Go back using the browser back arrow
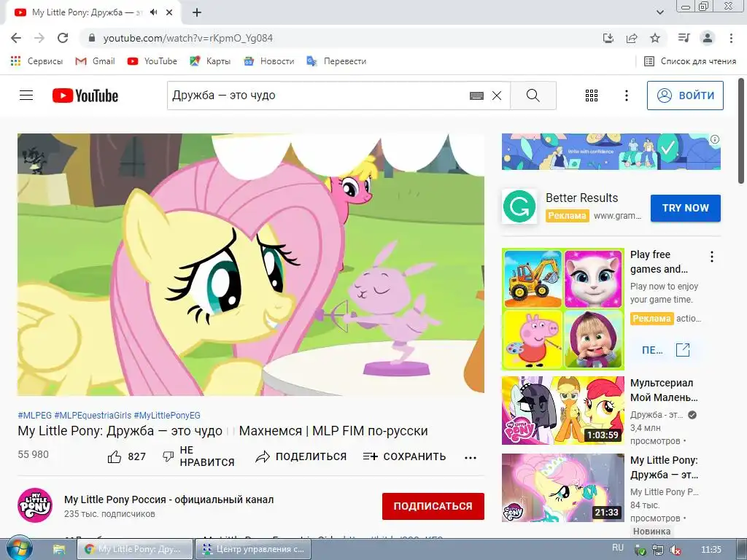 click(16, 38)
